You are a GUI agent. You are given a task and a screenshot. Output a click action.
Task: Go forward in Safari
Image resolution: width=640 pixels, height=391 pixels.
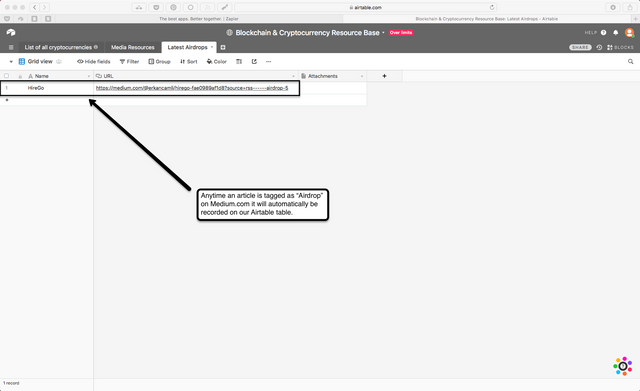point(44,7)
